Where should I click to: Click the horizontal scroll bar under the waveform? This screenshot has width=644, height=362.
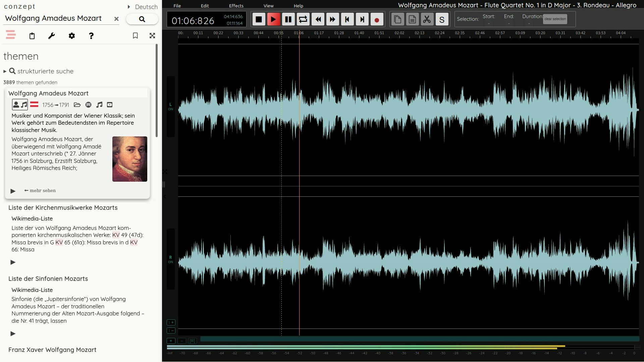click(x=420, y=339)
